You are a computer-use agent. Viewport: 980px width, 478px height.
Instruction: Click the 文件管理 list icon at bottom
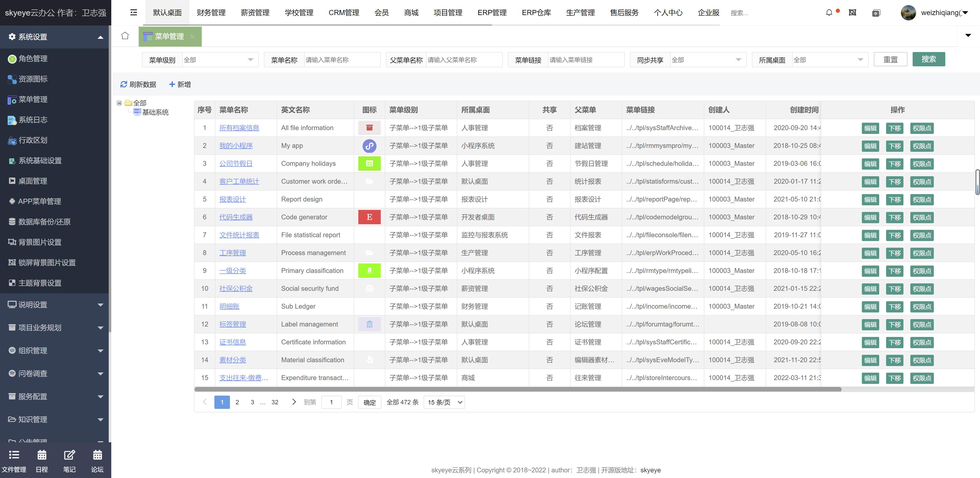tap(14, 455)
